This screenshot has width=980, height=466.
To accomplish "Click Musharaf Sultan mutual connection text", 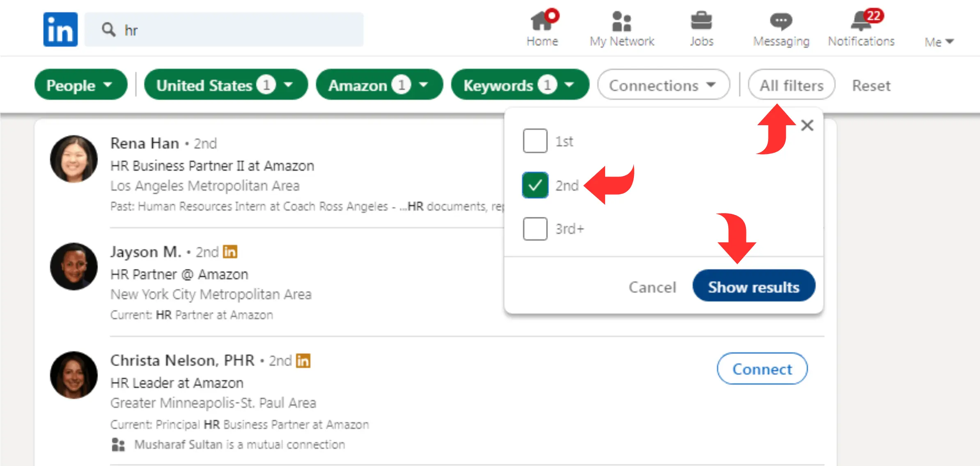I will click(x=239, y=445).
